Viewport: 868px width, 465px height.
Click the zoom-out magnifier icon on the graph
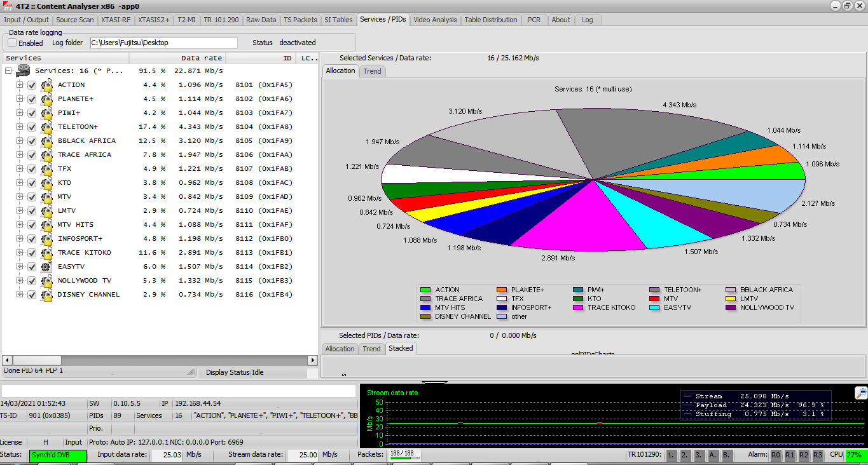(x=861, y=393)
